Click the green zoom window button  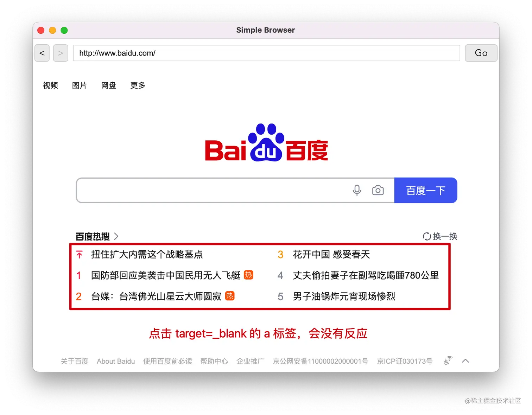click(64, 30)
